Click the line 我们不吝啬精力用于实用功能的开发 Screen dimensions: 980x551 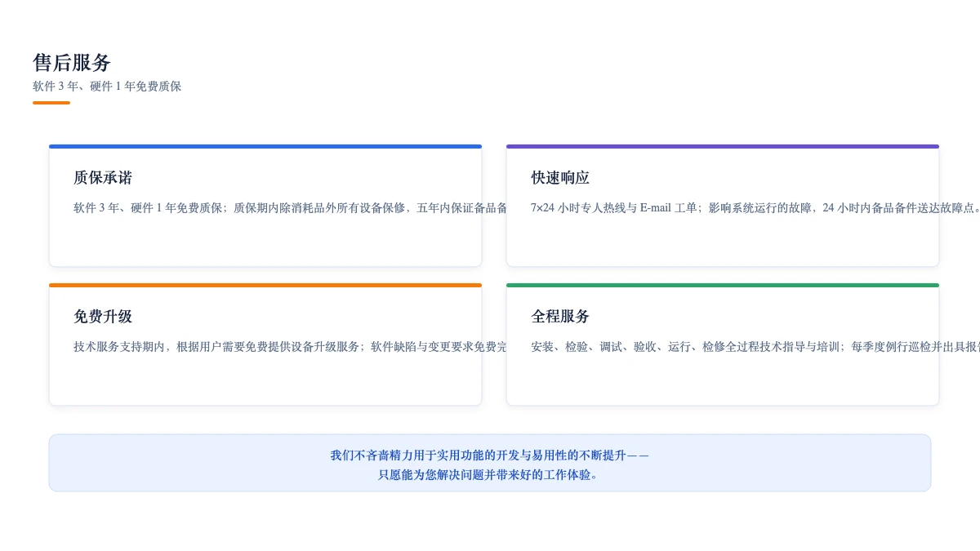click(x=490, y=455)
